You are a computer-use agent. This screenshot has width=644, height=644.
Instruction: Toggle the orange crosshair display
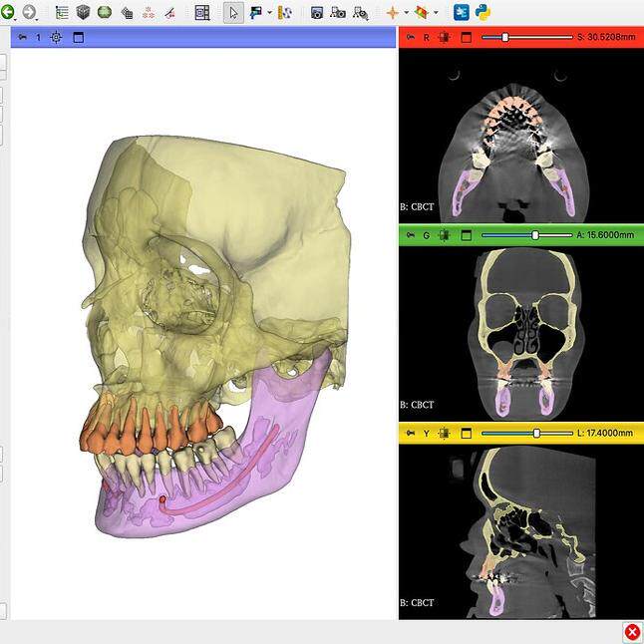[392, 13]
